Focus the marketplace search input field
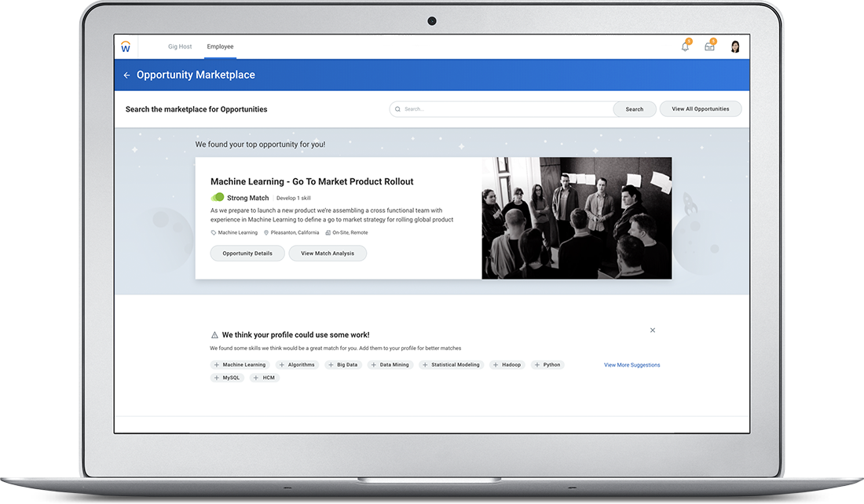 (503, 109)
